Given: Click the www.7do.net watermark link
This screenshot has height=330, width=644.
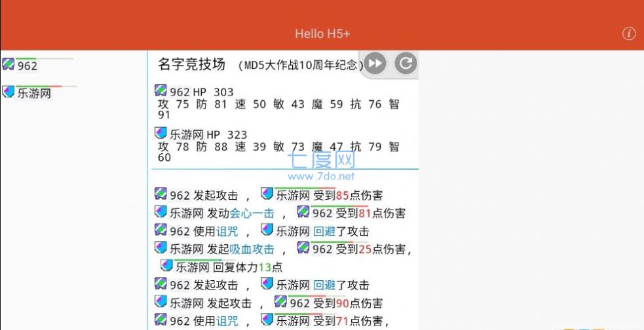Looking at the screenshot, I should [321, 176].
